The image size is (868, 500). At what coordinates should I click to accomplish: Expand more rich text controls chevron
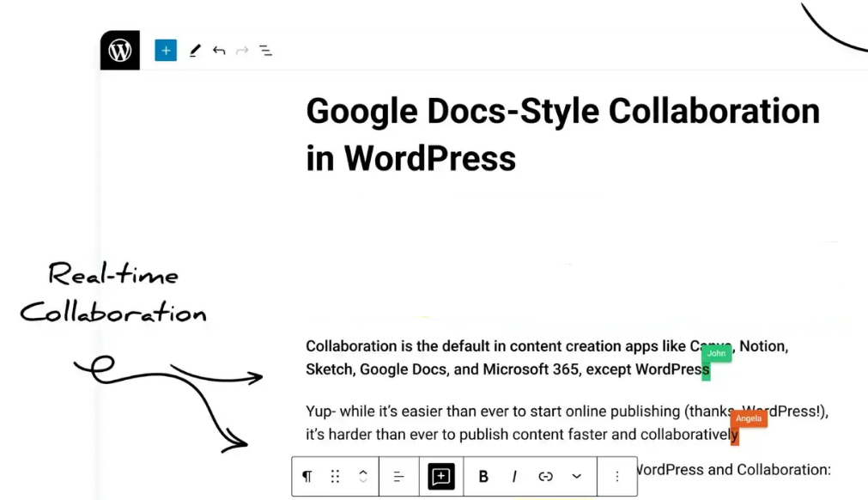577,476
